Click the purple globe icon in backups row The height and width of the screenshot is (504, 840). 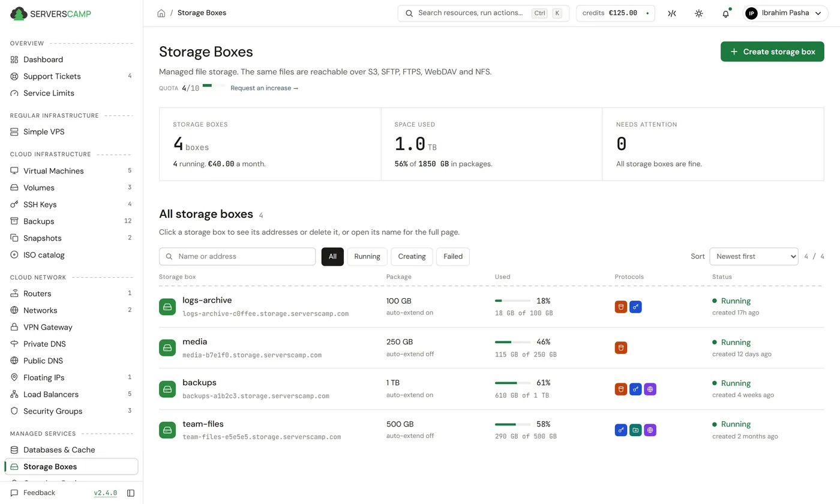pyautogui.click(x=650, y=389)
